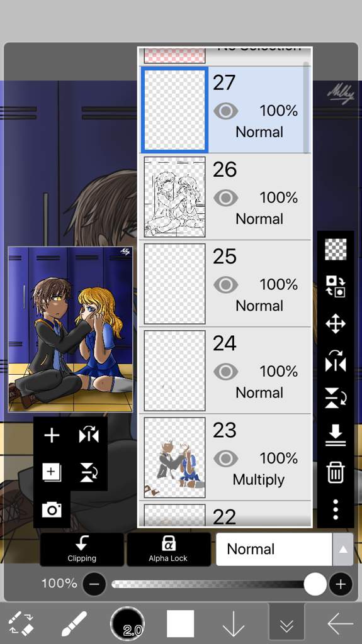Delete layer using the trash icon
Image resolution: width=362 pixels, height=644 pixels.
pos(336,472)
